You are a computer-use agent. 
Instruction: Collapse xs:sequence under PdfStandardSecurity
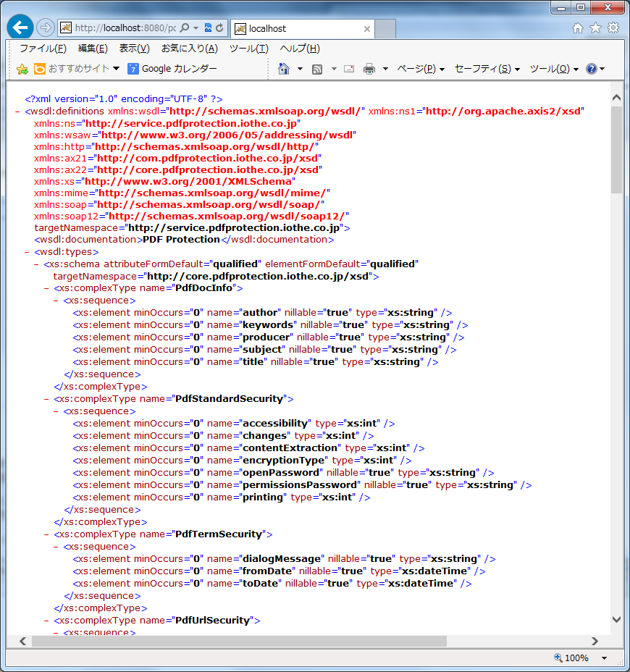(56, 411)
